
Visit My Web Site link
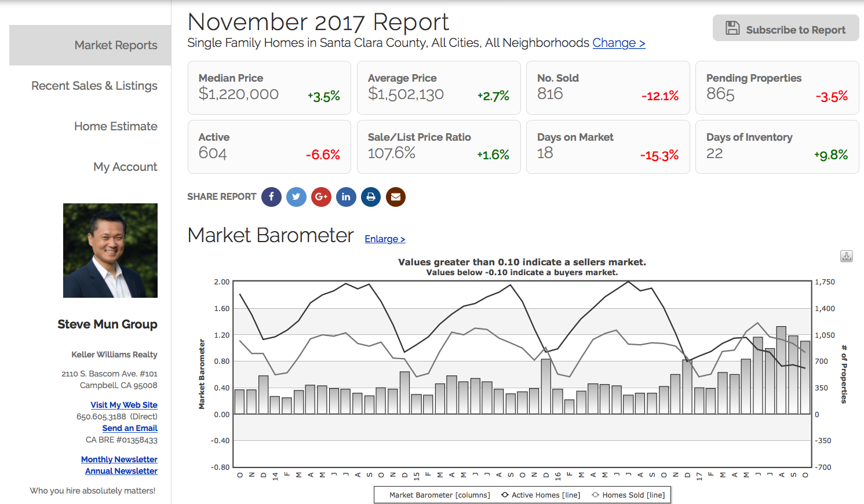(124, 405)
